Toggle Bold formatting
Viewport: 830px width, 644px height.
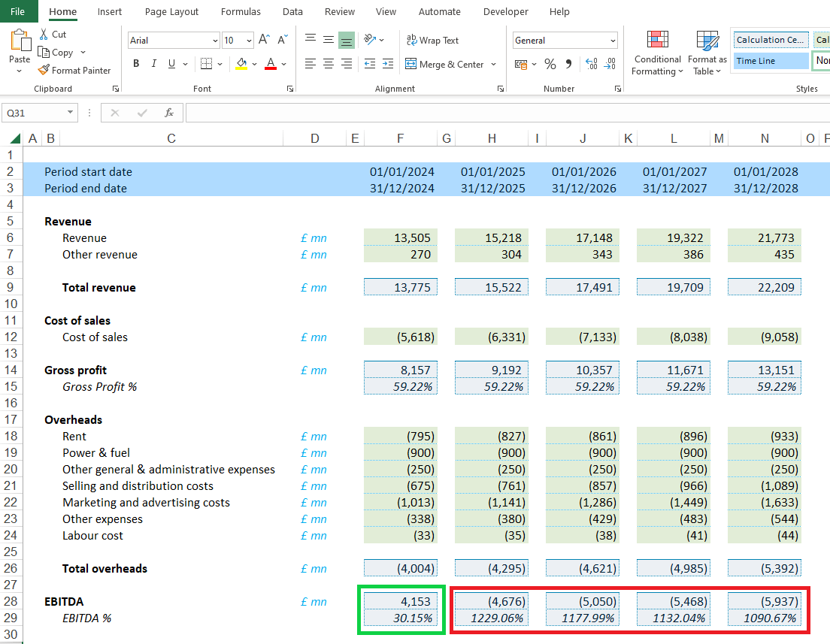[136, 65]
